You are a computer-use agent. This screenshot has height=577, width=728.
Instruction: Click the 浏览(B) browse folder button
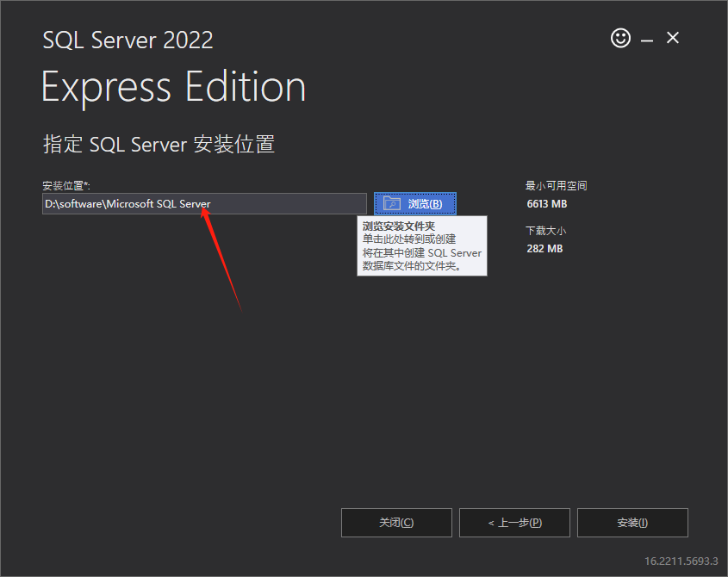click(x=415, y=203)
